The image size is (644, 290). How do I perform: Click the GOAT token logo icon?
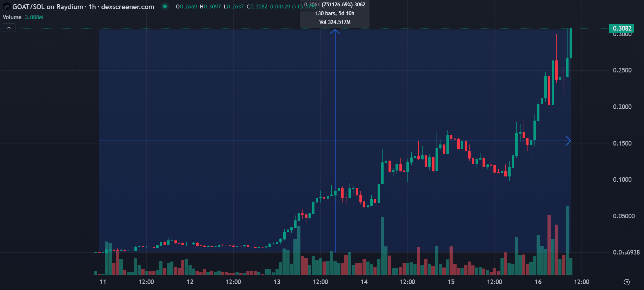6,6
